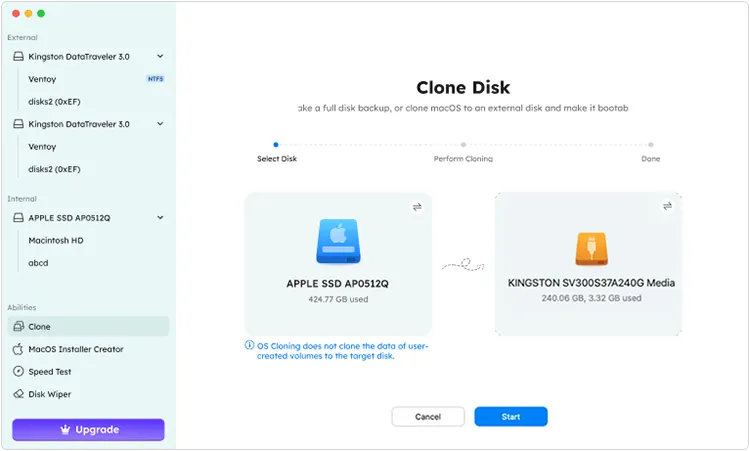Image resolution: width=750 pixels, height=451 pixels.
Task: Collapse the second Kingston DataTraveler 3.0 chevron
Action: [x=160, y=124]
